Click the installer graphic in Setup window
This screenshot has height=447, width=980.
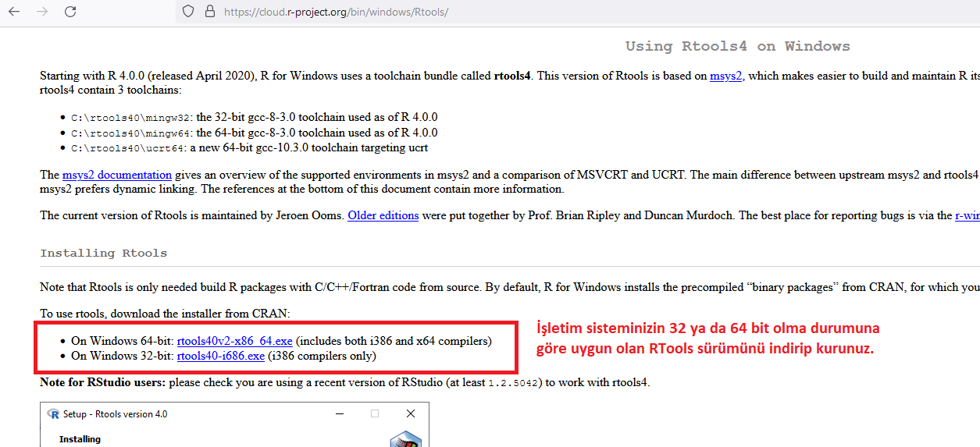406,439
